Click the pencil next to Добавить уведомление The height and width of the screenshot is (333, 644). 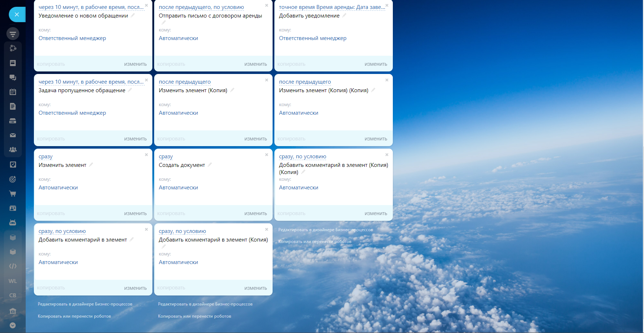pos(344,15)
